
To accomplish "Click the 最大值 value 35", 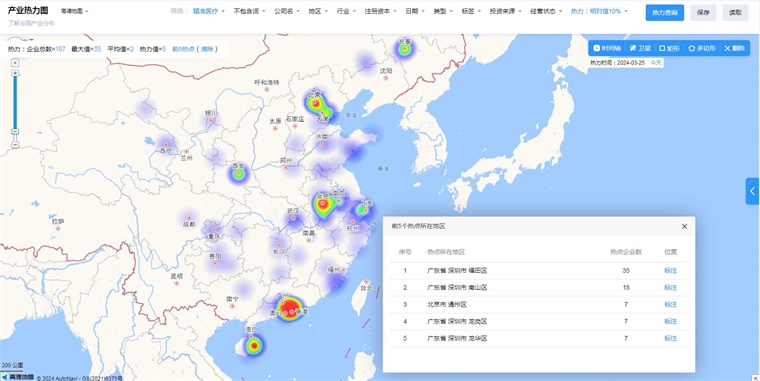I will pos(97,49).
